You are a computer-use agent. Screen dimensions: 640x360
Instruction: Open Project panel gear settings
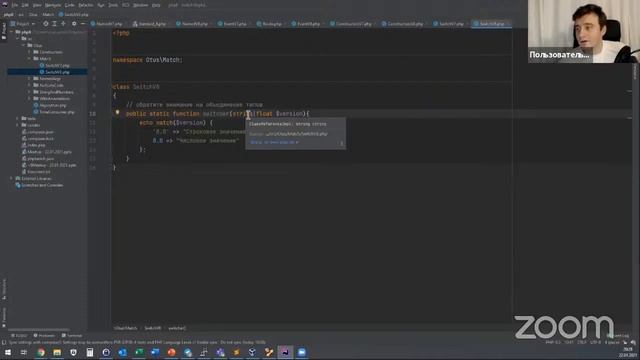(x=74, y=24)
